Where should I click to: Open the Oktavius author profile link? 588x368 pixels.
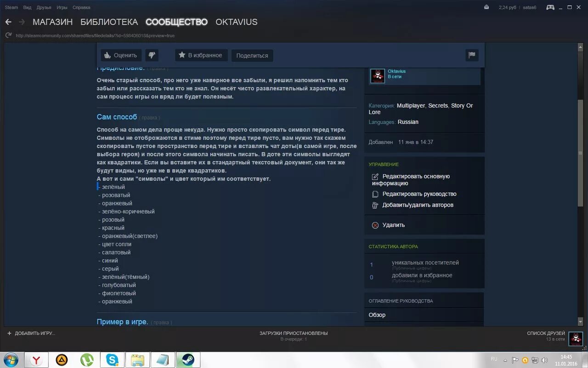[396, 71]
